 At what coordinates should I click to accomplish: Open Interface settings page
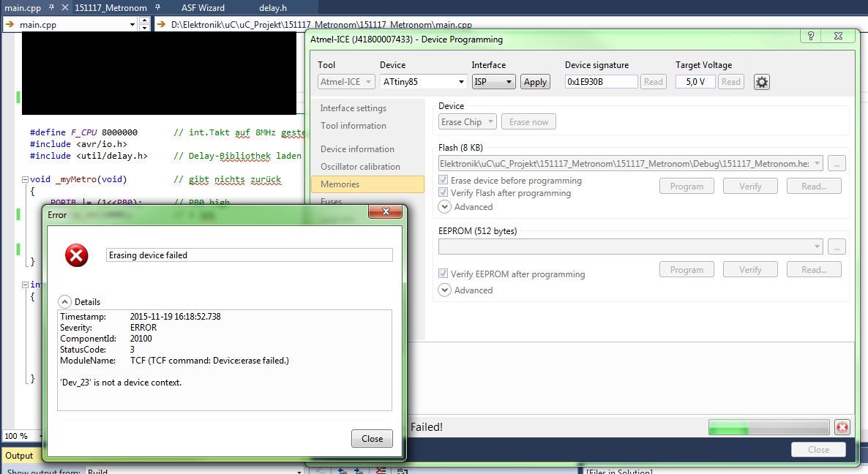[353, 108]
